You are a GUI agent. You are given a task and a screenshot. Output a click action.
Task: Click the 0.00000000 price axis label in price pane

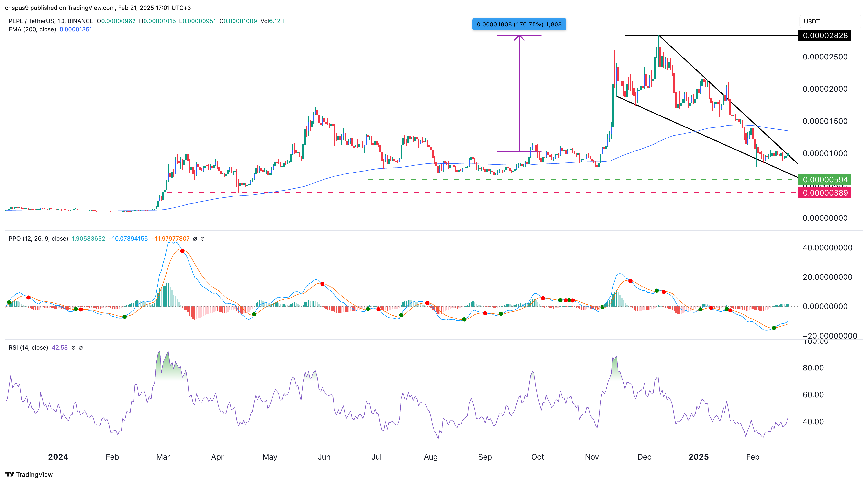click(825, 218)
